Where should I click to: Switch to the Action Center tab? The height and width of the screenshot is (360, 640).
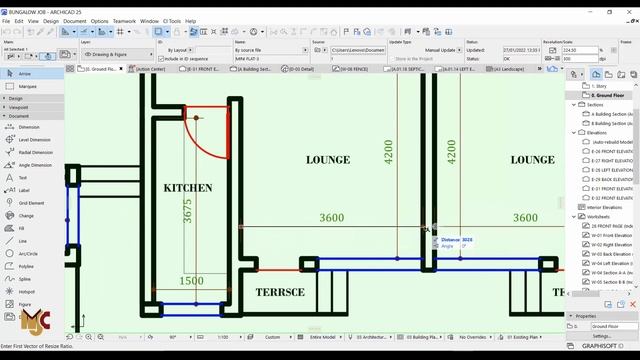click(147, 69)
